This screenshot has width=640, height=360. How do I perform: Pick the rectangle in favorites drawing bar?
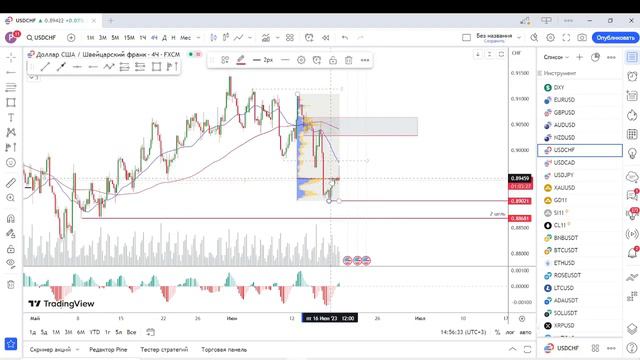coord(156,67)
